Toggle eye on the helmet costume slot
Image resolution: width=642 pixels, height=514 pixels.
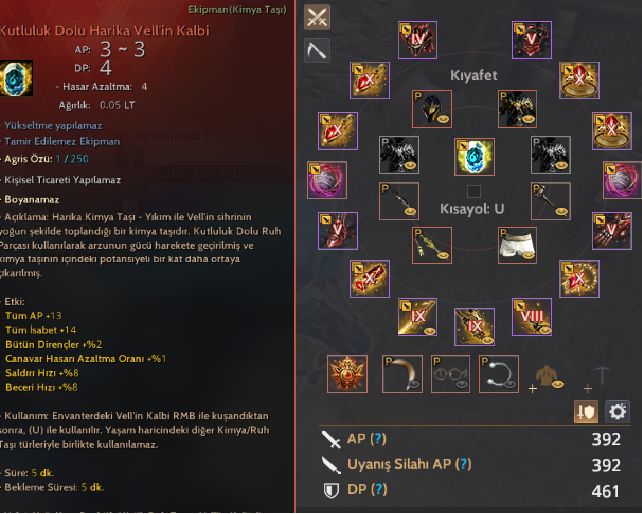point(443,119)
